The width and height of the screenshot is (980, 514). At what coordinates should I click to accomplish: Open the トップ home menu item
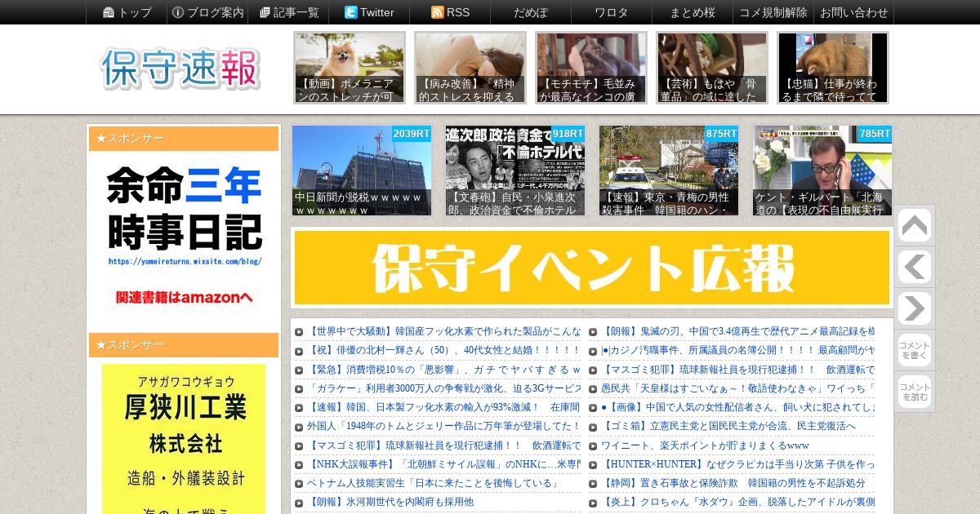pyautogui.click(x=127, y=12)
